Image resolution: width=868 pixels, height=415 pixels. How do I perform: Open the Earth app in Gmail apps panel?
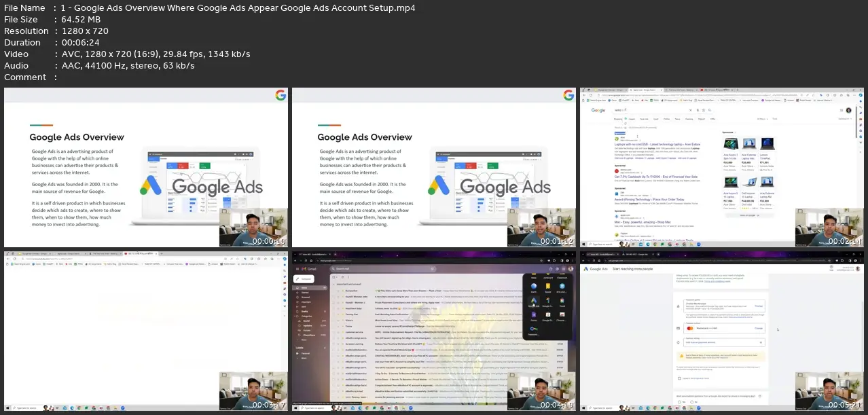click(x=534, y=286)
